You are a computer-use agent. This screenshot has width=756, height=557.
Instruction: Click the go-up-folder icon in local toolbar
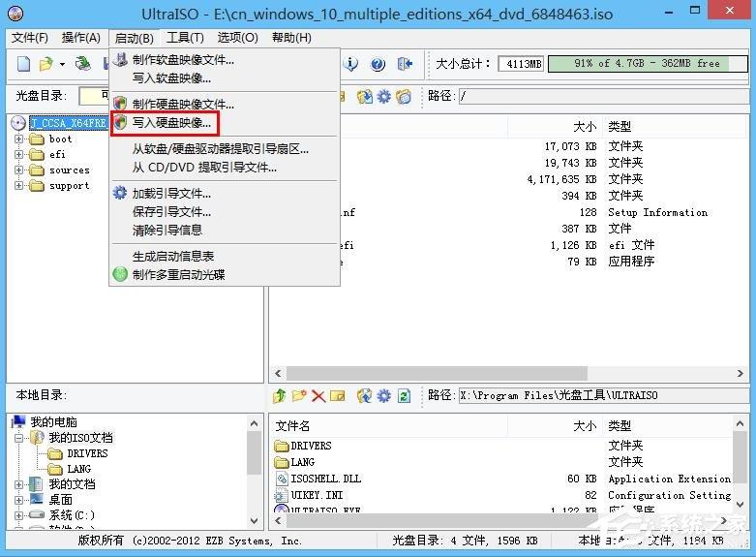point(280,395)
